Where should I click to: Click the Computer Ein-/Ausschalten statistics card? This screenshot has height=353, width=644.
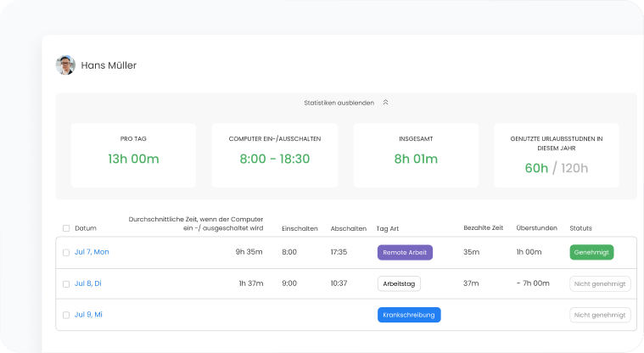[274, 155]
